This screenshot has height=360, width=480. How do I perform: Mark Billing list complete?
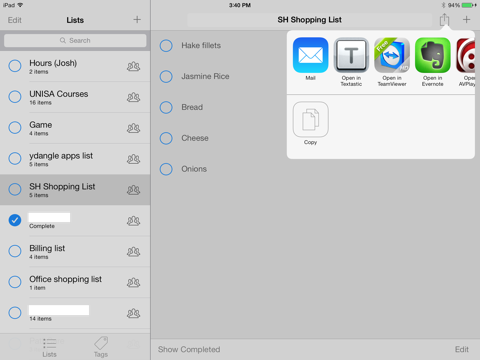15,251
